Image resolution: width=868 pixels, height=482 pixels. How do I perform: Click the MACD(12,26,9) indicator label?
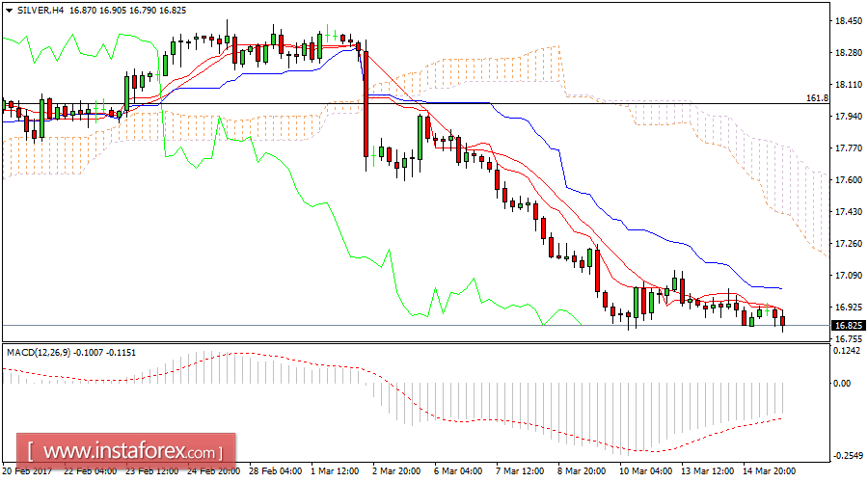tap(39, 353)
